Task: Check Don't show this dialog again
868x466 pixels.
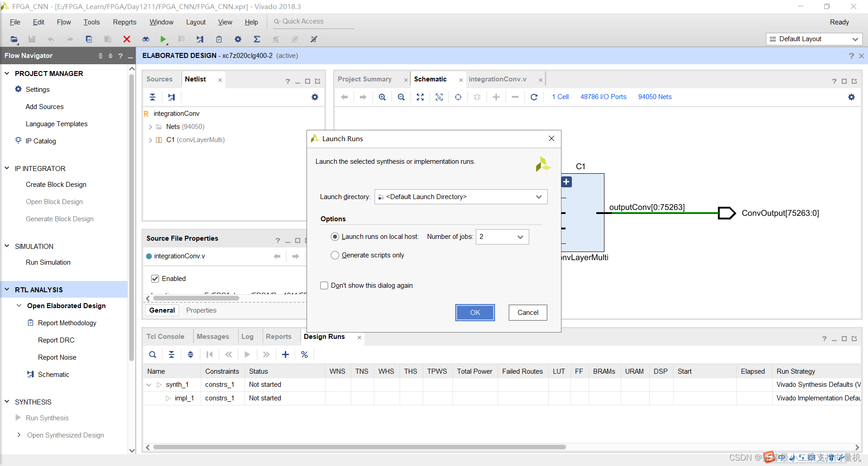Action: coord(324,285)
